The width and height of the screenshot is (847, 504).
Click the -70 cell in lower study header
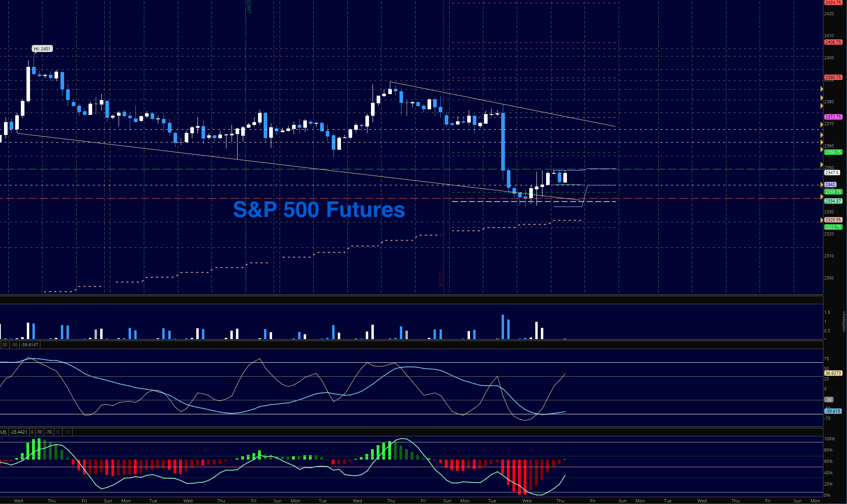coord(48,432)
